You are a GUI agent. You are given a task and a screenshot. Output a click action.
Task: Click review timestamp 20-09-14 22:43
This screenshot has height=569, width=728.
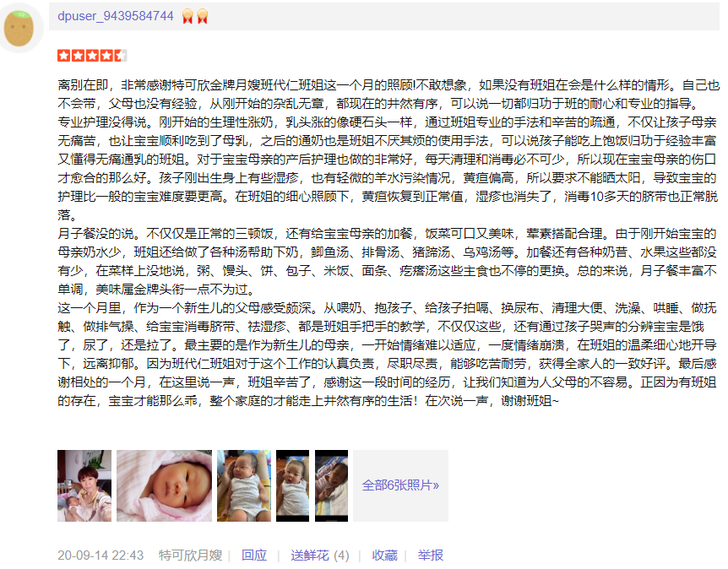coord(101,555)
